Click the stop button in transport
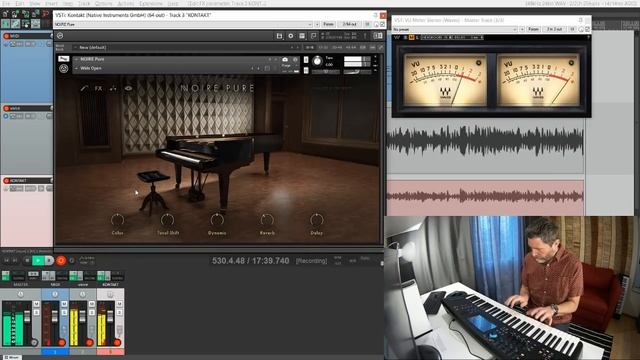 click(x=27, y=260)
